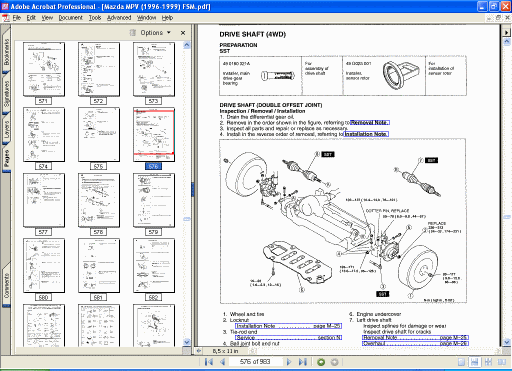
Task: Select the Pages side tab
Action: (6, 159)
